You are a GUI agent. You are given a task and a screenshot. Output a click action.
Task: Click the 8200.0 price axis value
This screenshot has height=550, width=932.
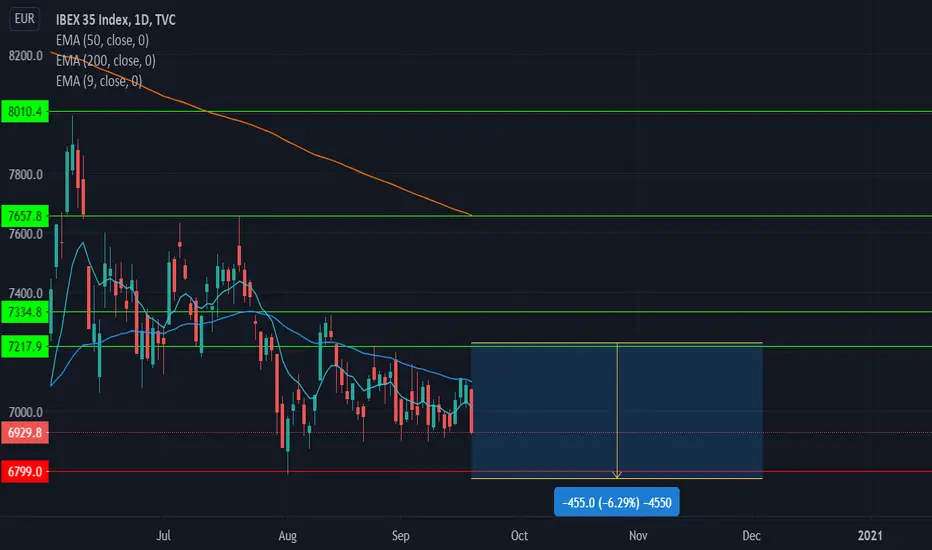pos(26,56)
